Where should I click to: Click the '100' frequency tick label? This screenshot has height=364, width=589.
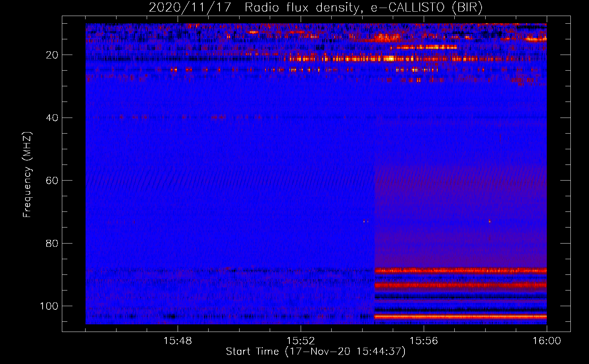click(49, 306)
